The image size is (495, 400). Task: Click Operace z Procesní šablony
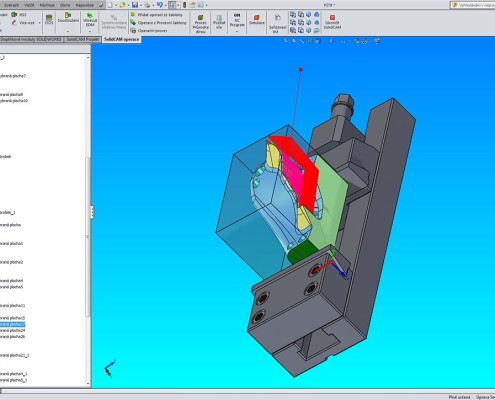click(159, 23)
